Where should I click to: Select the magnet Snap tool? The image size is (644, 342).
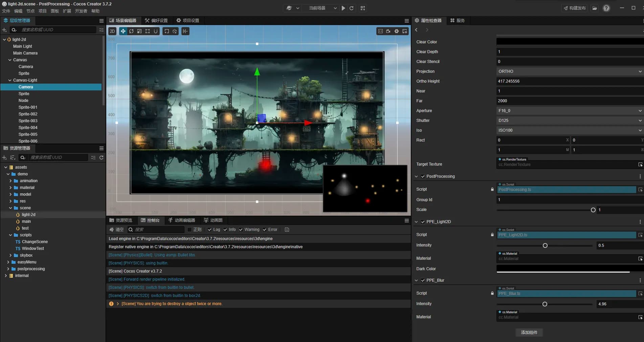point(156,31)
